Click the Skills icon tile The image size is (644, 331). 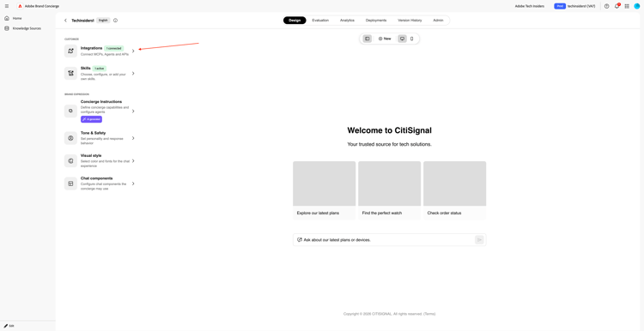(70, 73)
